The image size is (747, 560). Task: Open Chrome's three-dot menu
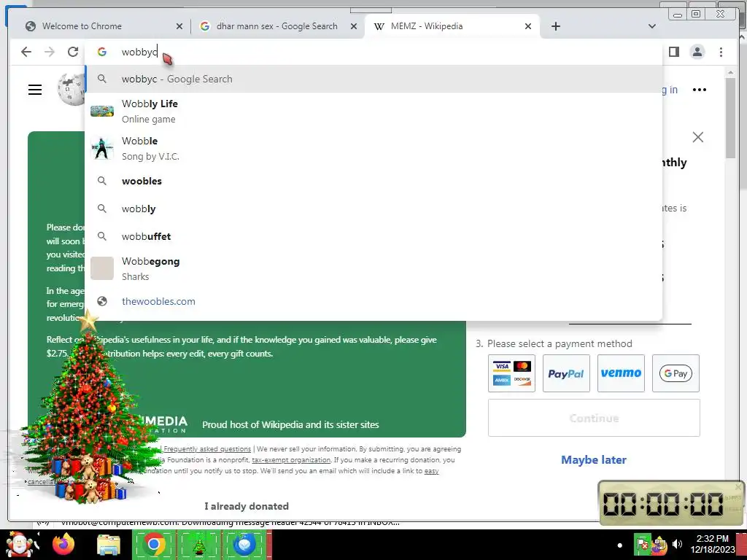[x=721, y=52]
